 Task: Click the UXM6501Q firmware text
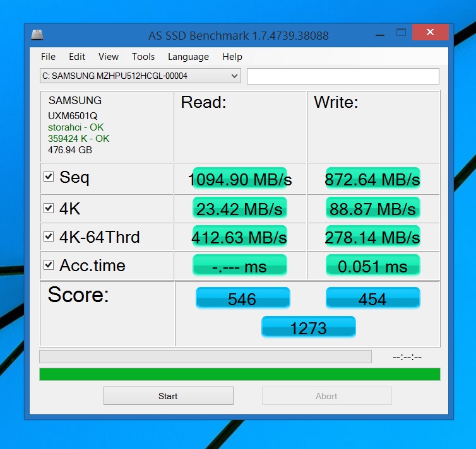pyautogui.click(x=73, y=116)
